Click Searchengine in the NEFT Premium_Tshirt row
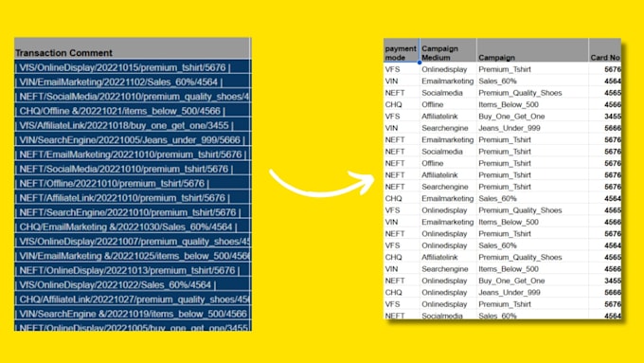 (x=445, y=187)
